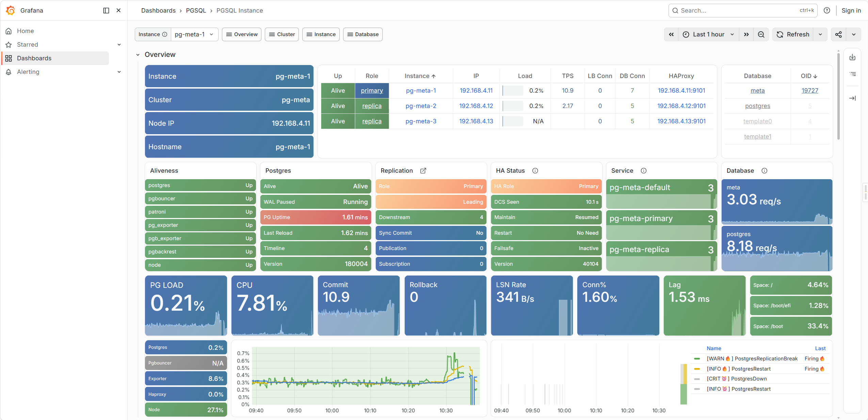The image size is (868, 420).
Task: Open the Instance dashboard links menu
Action: pyautogui.click(x=321, y=34)
